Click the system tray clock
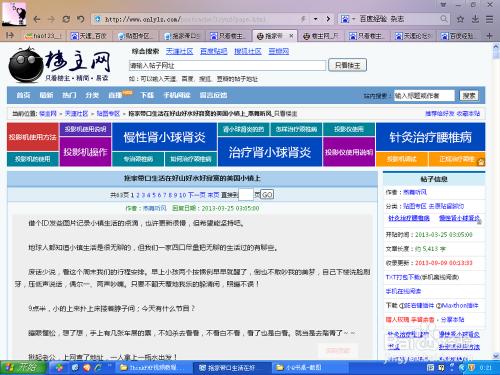Image resolution: width=500 pixels, height=375 pixels. (486, 368)
